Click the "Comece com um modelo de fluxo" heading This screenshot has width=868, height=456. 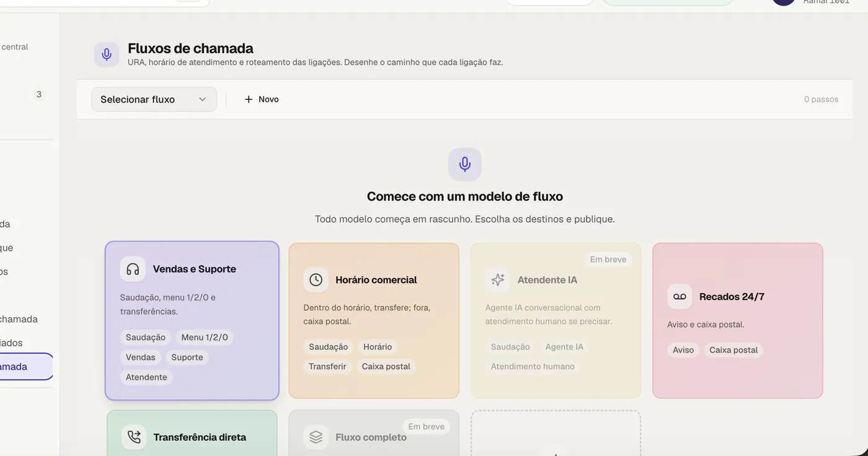click(465, 197)
